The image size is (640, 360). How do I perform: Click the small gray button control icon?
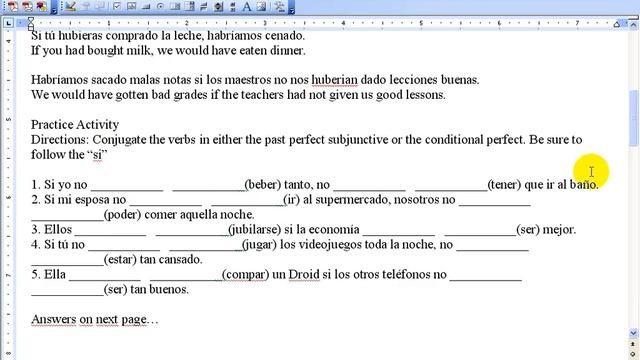tap(146, 7)
